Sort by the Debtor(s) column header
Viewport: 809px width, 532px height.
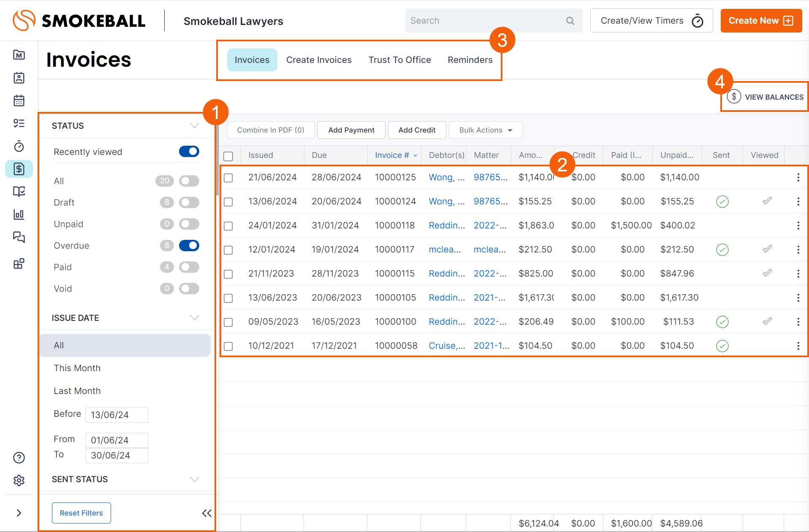[447, 155]
